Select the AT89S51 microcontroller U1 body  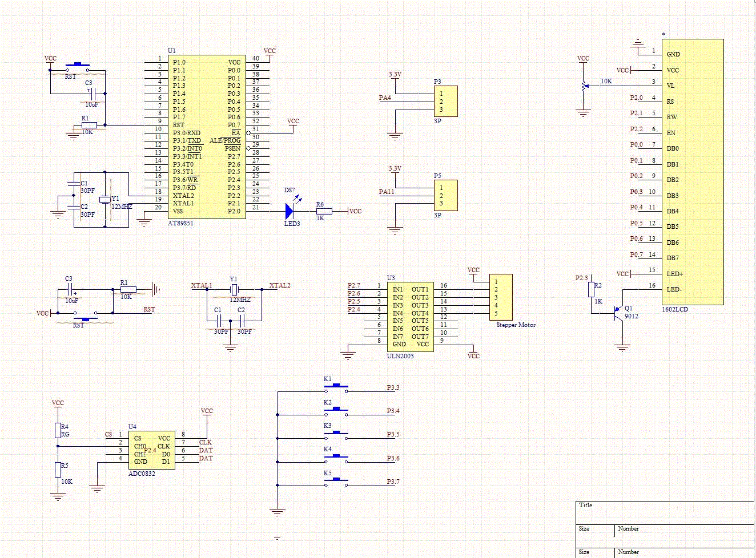pyautogui.click(x=207, y=137)
